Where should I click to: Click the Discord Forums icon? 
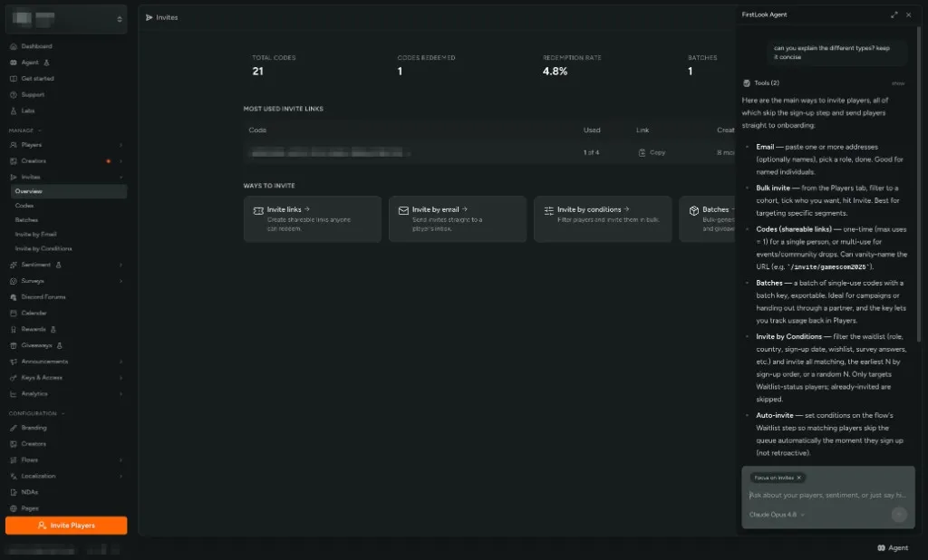point(13,297)
